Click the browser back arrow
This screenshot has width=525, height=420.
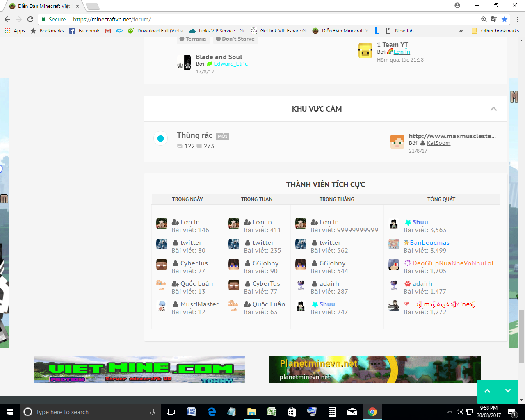[x=7, y=19]
